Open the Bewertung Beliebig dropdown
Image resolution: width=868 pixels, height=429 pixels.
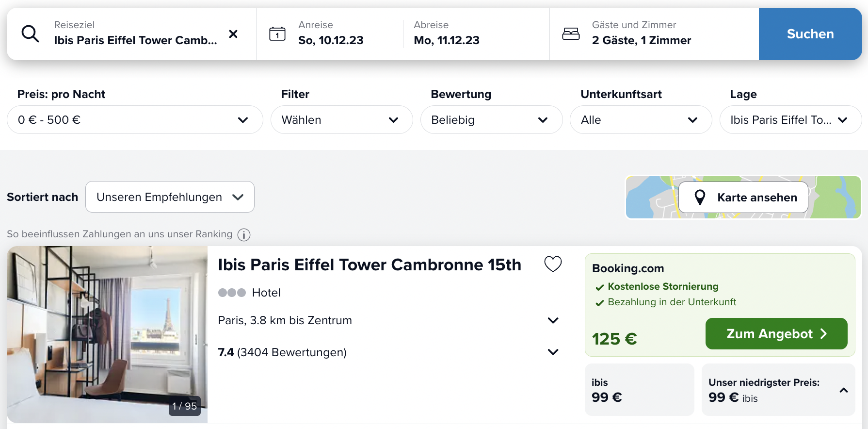tap(491, 120)
